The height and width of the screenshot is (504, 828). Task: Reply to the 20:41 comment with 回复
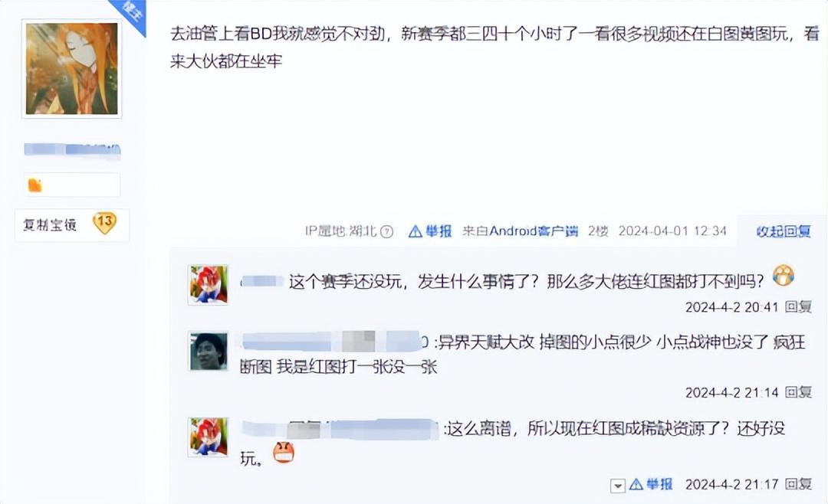pos(798,306)
